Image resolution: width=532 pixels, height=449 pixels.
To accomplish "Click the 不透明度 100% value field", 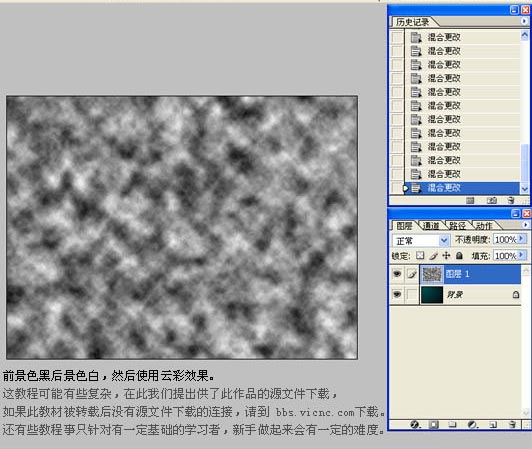I will (506, 240).
